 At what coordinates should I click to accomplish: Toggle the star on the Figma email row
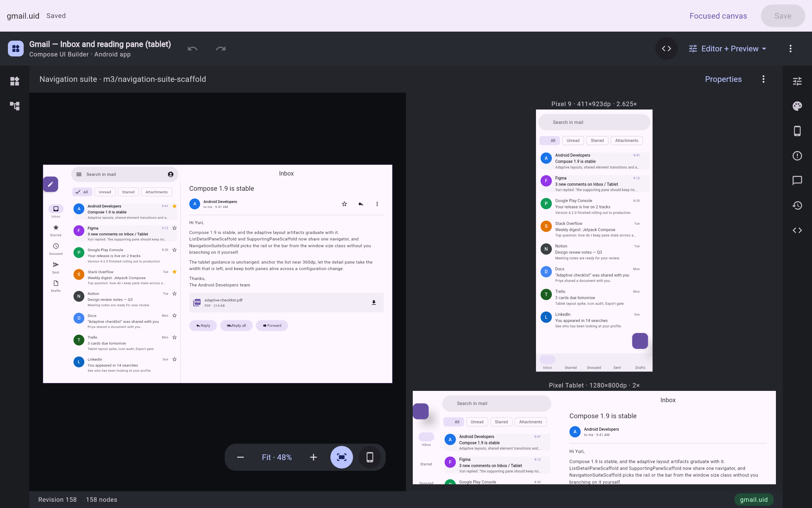pos(175,228)
